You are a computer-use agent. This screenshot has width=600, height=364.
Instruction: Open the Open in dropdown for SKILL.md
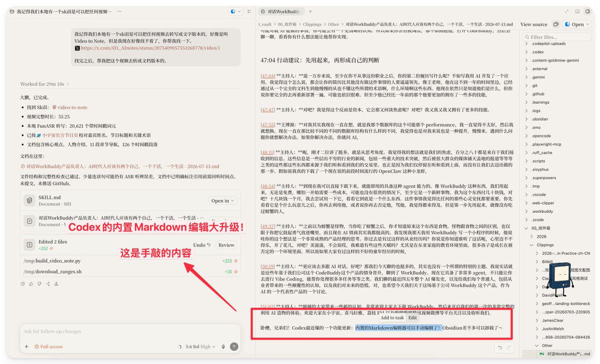pos(222,201)
